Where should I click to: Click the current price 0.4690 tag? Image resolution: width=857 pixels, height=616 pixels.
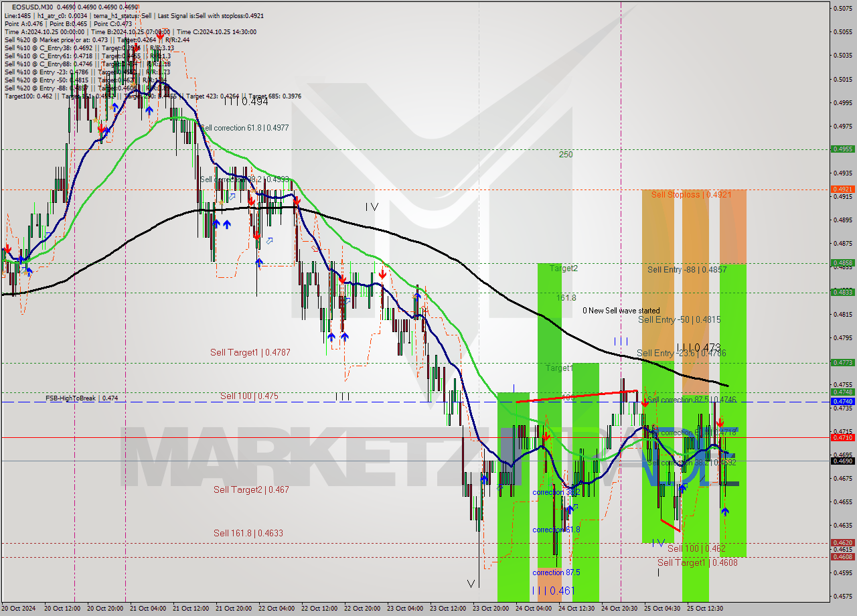(842, 461)
